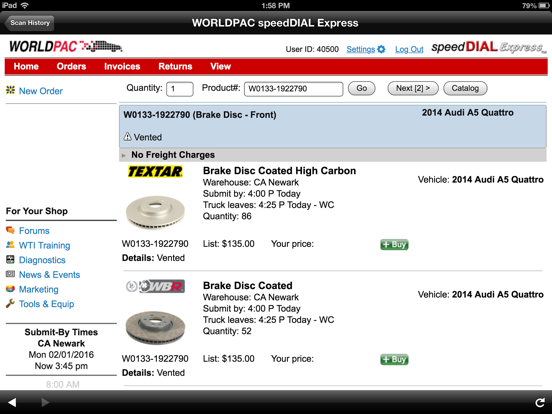Click the speedDIAL Express logo

pos(489,47)
